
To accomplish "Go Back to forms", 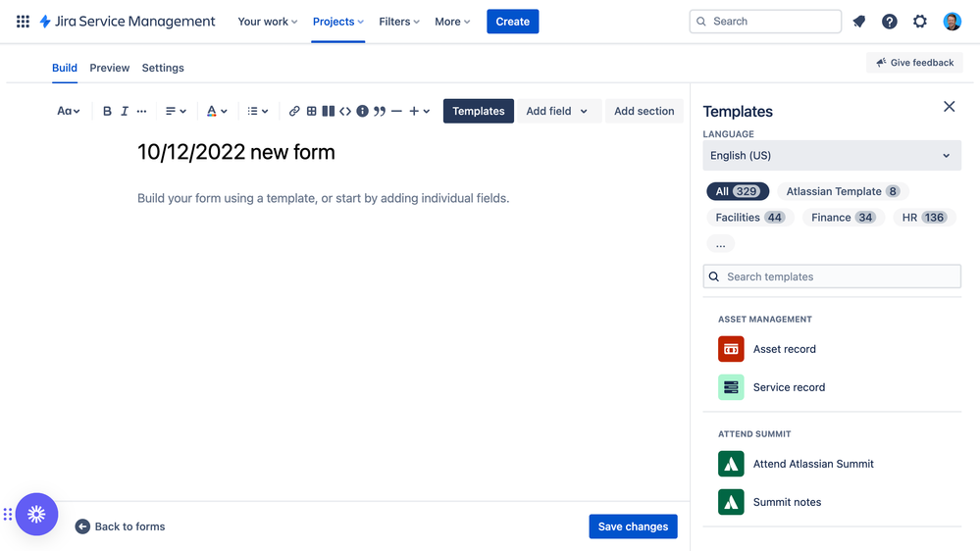I will tap(120, 526).
